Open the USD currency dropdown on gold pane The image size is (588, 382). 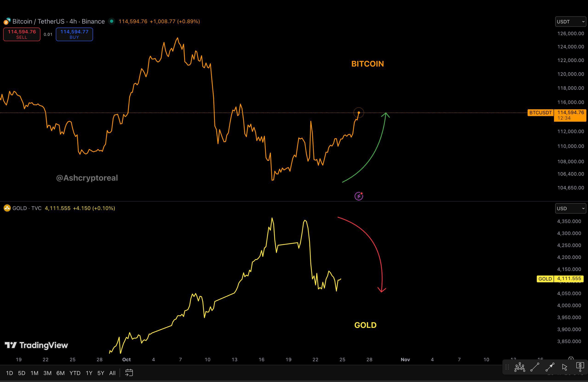tap(571, 208)
